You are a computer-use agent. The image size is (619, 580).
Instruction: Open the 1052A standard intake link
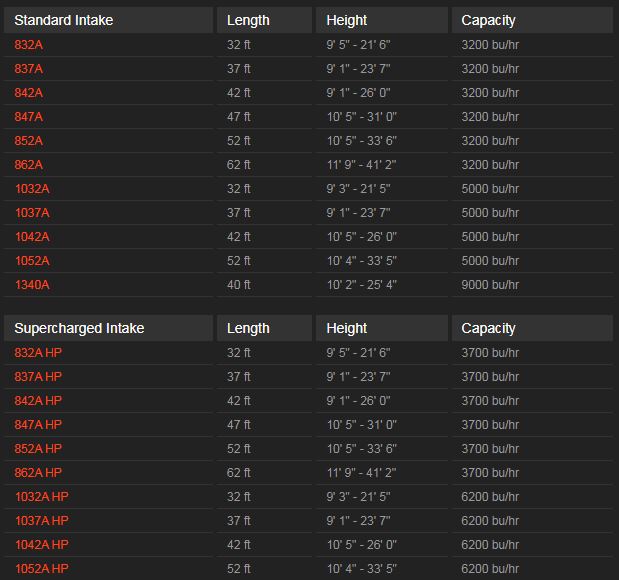point(32,261)
